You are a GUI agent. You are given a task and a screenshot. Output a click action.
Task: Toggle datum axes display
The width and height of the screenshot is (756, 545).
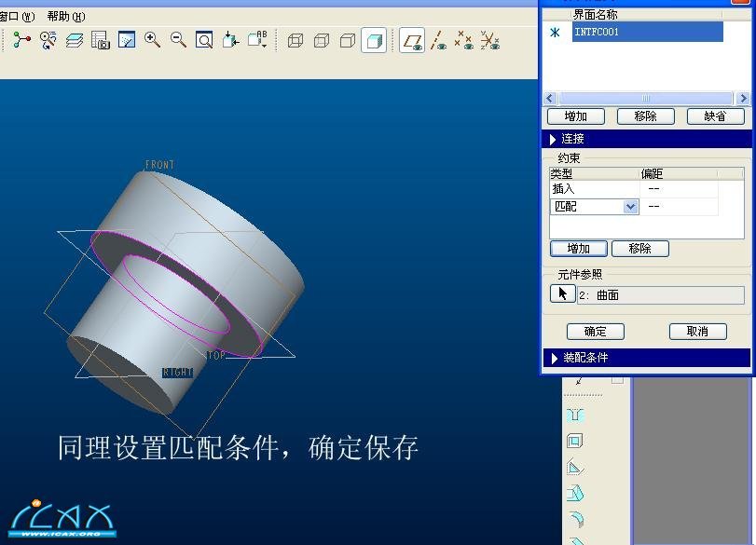[x=438, y=41]
